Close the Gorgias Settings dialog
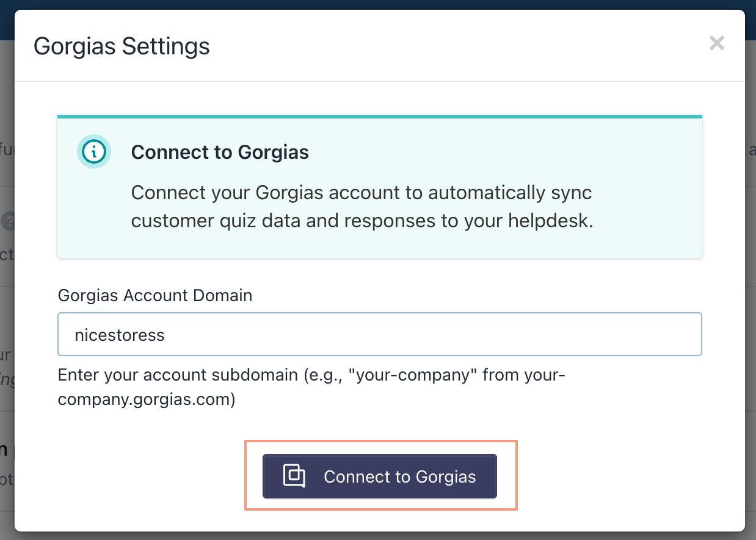 (716, 43)
